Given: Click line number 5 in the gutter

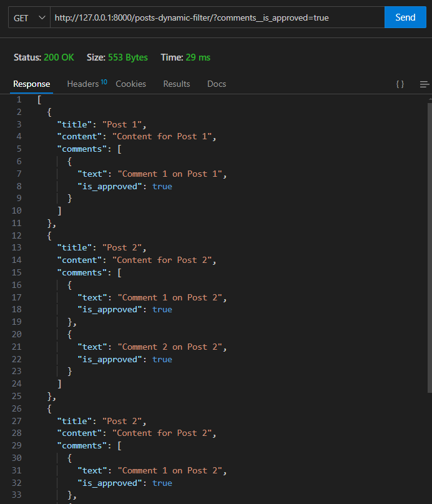Looking at the screenshot, I should click(19, 149).
